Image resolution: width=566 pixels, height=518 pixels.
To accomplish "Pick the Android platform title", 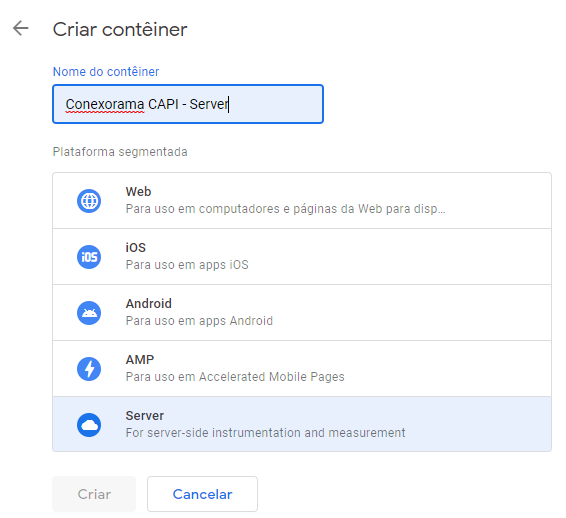I will coord(148,304).
